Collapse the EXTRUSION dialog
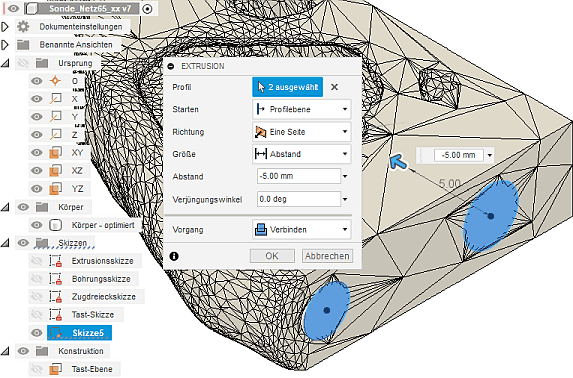 pyautogui.click(x=171, y=66)
